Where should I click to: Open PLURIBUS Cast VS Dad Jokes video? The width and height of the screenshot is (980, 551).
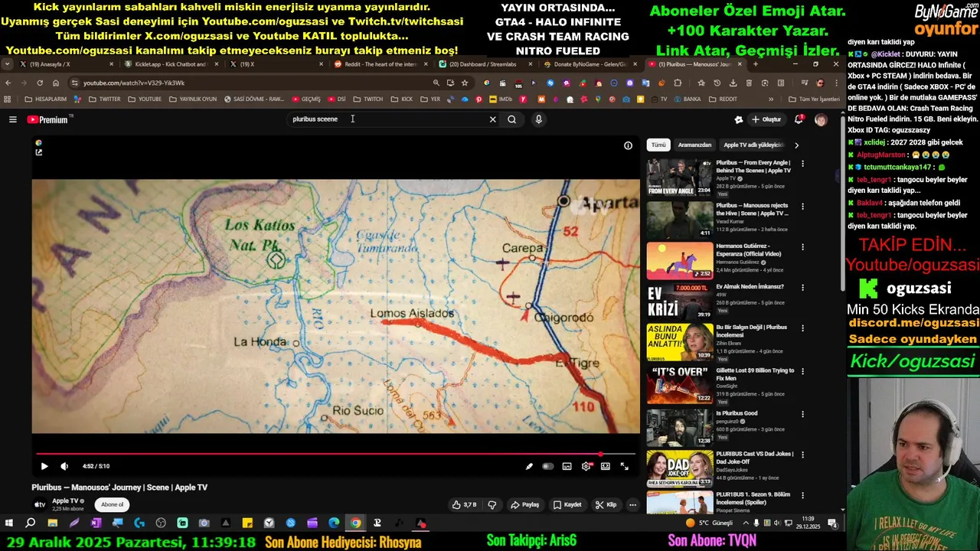(680, 468)
